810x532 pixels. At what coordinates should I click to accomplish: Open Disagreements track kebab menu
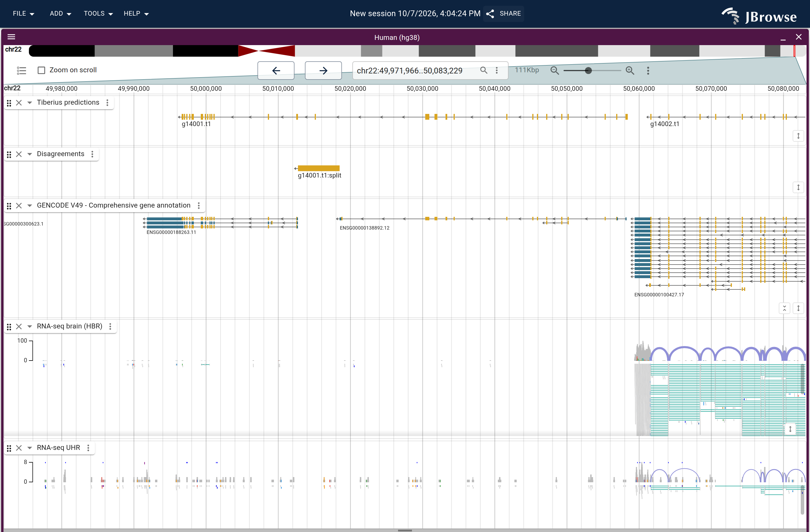click(92, 154)
